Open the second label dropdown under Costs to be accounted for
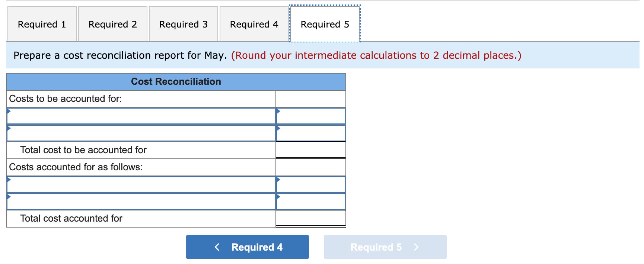 tap(141, 132)
